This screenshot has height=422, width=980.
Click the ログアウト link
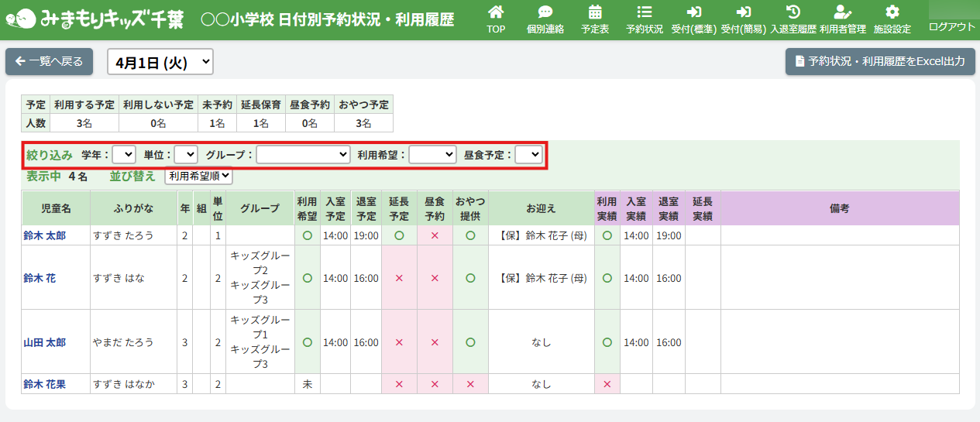pyautogui.click(x=951, y=26)
